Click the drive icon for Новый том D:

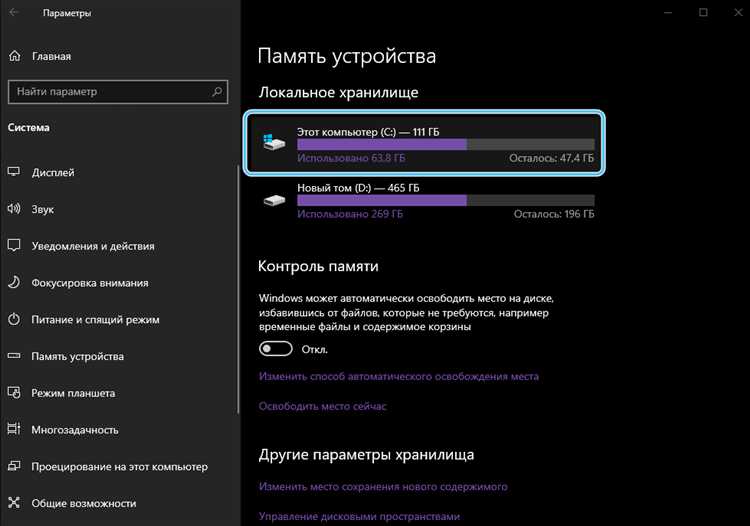(274, 199)
